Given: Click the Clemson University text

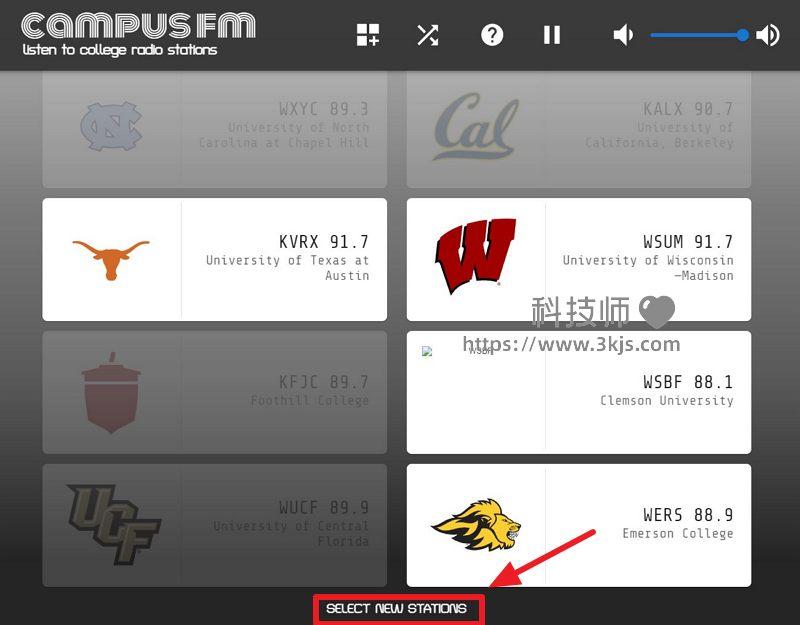Looking at the screenshot, I should 667,401.
